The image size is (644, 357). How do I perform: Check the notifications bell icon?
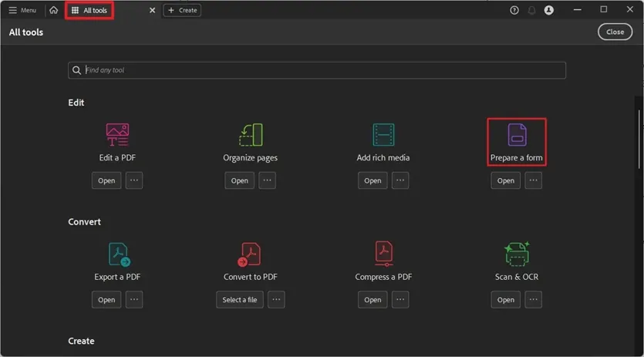click(531, 10)
